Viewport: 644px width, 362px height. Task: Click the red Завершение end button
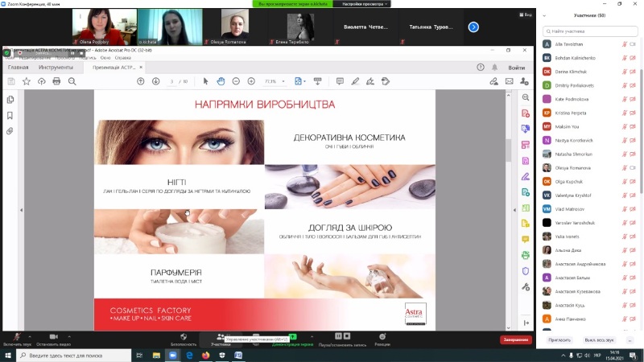(516, 339)
